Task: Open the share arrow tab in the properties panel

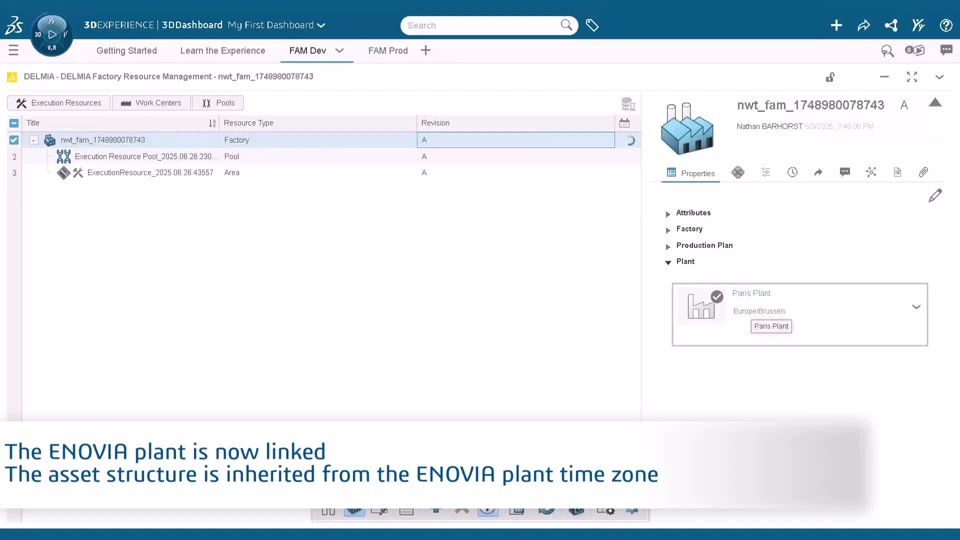Action: point(819,173)
